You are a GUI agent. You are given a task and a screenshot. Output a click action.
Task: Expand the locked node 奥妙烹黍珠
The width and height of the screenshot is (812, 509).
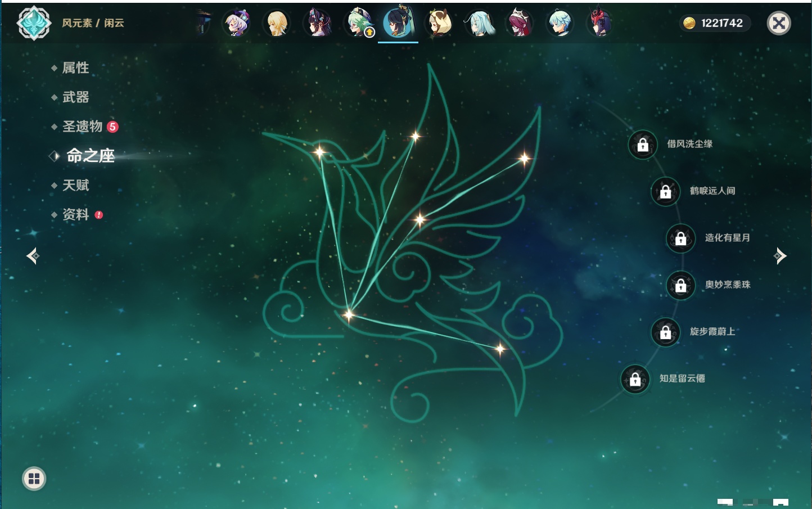pos(681,285)
